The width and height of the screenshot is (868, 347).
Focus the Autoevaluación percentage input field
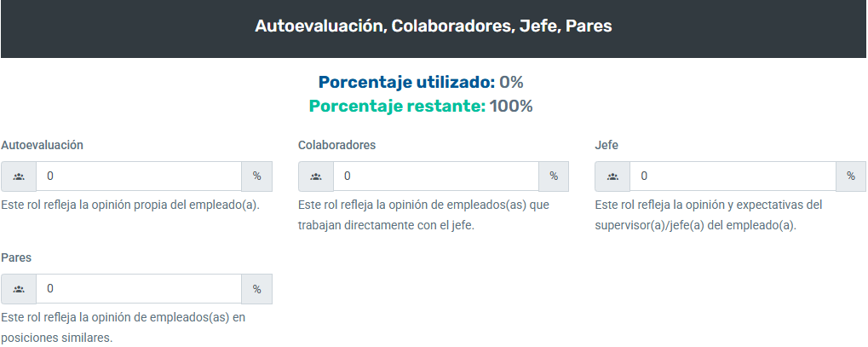point(139,176)
